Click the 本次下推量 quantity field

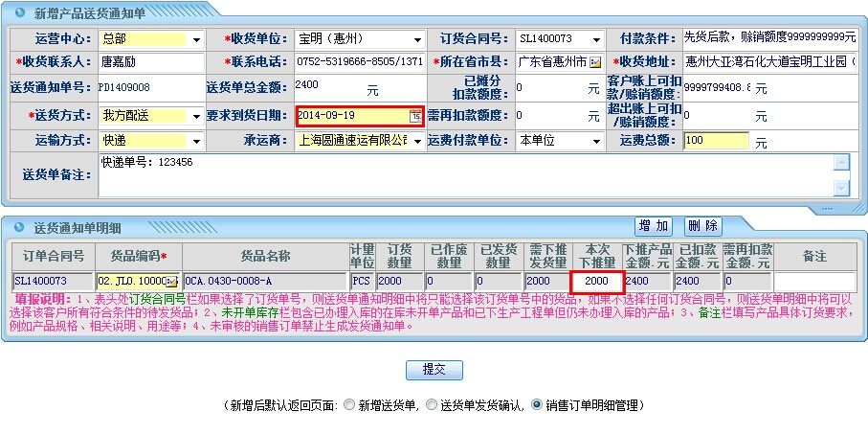click(x=597, y=282)
